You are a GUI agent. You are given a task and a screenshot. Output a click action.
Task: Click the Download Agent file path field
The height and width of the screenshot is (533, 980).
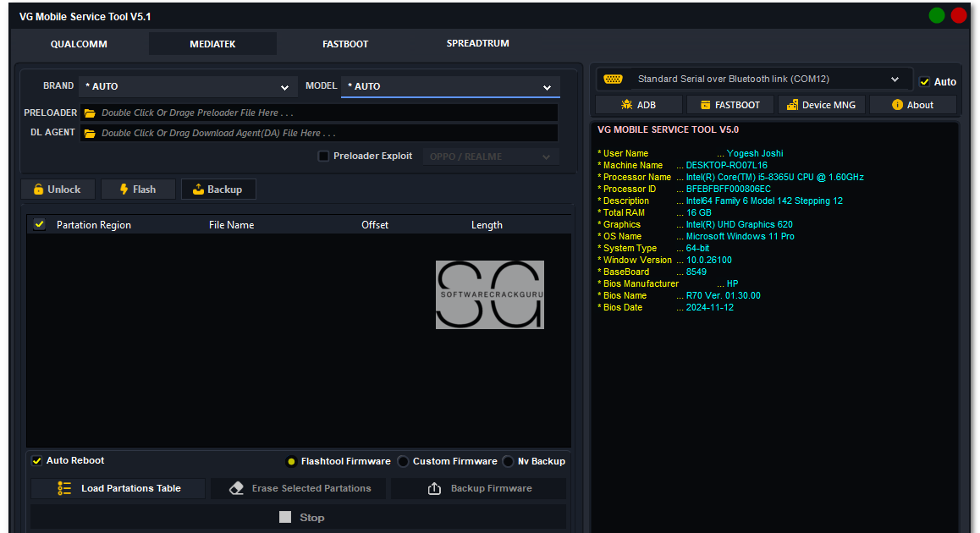point(319,133)
